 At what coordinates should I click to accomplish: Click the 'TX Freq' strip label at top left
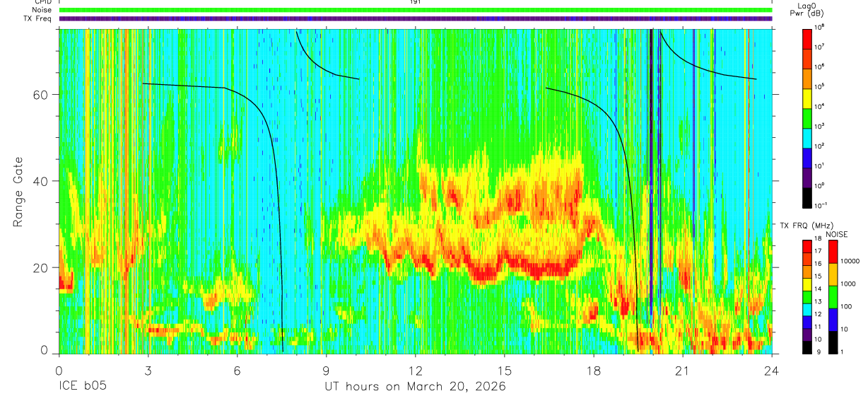pyautogui.click(x=37, y=18)
